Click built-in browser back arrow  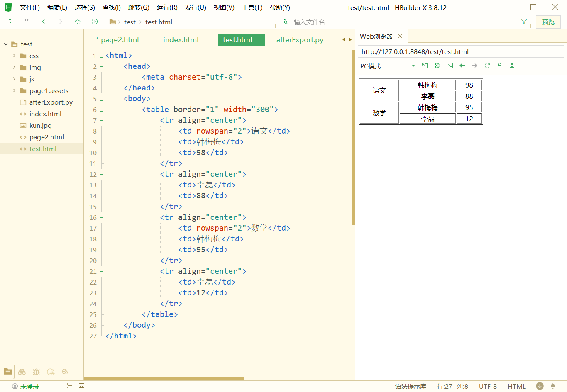462,66
